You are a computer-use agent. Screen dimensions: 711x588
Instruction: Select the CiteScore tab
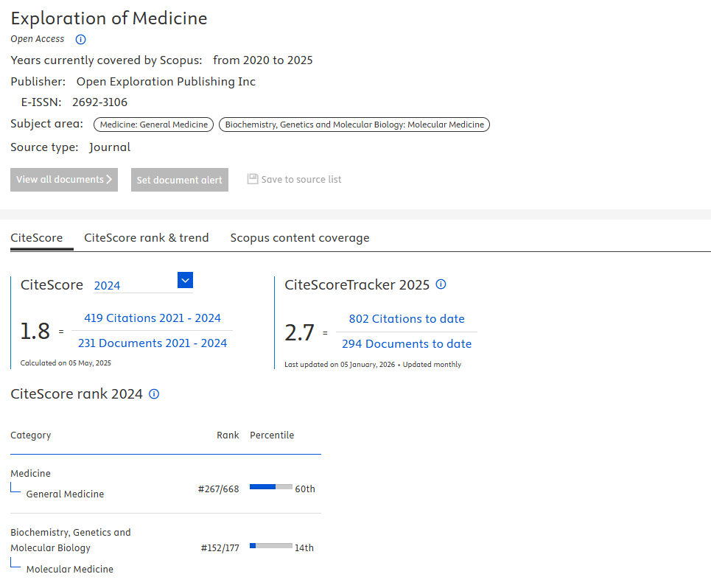(x=36, y=238)
